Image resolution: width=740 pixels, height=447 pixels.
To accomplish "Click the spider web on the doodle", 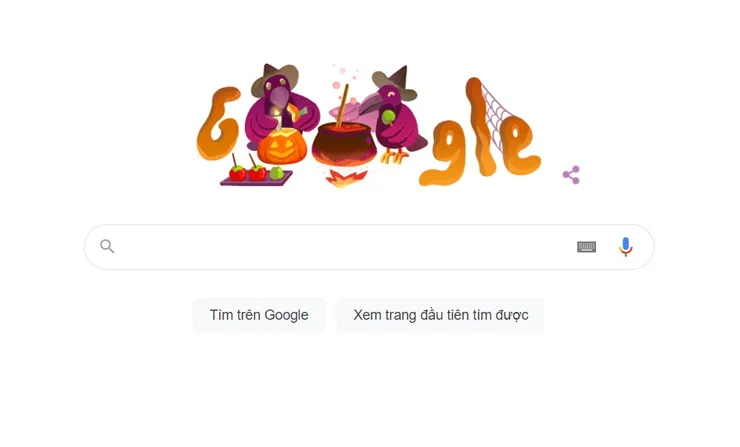I will pos(498,116).
